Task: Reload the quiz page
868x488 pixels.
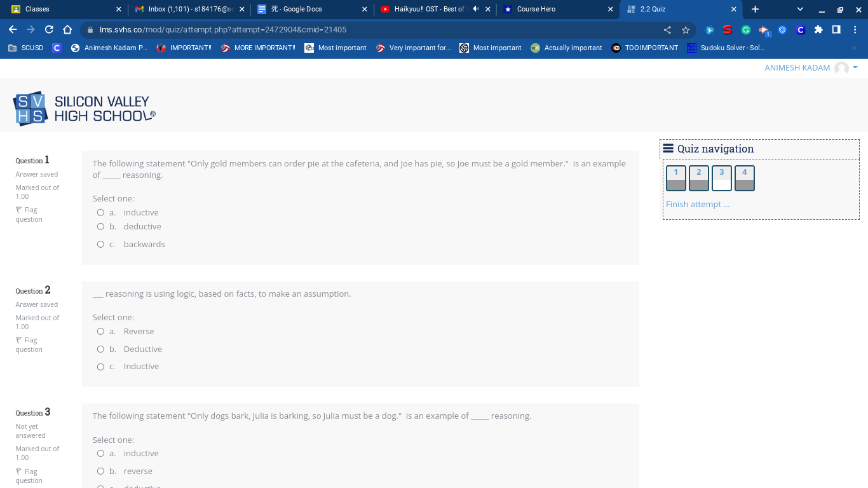Action: tap(49, 30)
